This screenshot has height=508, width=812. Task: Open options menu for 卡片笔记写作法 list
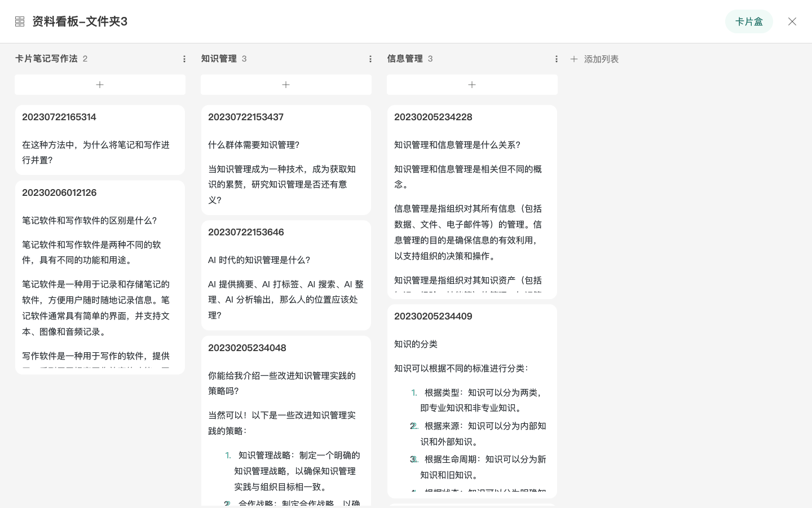184,59
